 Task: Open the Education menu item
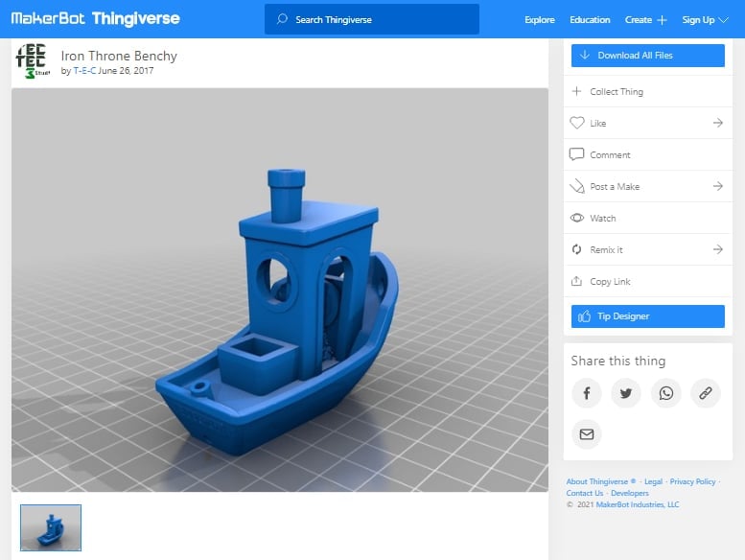point(590,20)
